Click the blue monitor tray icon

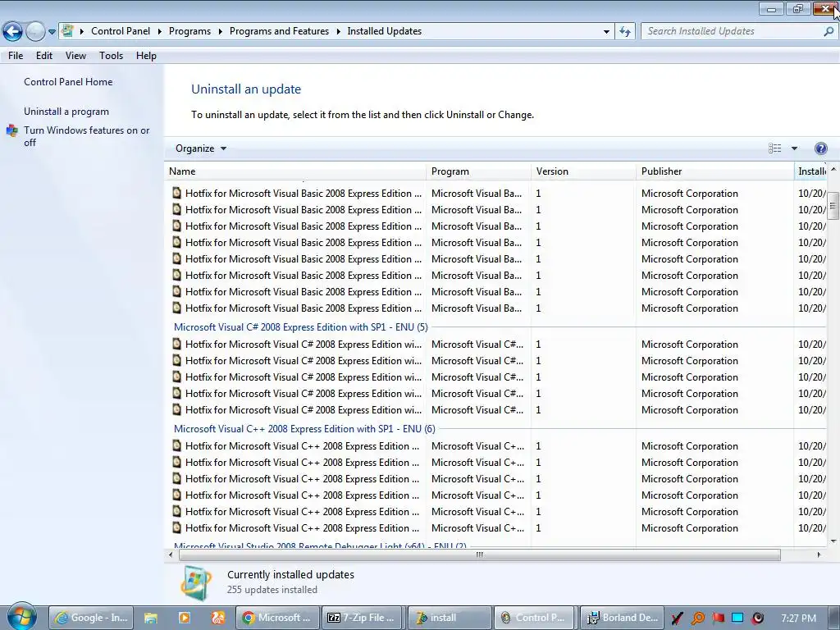737,619
